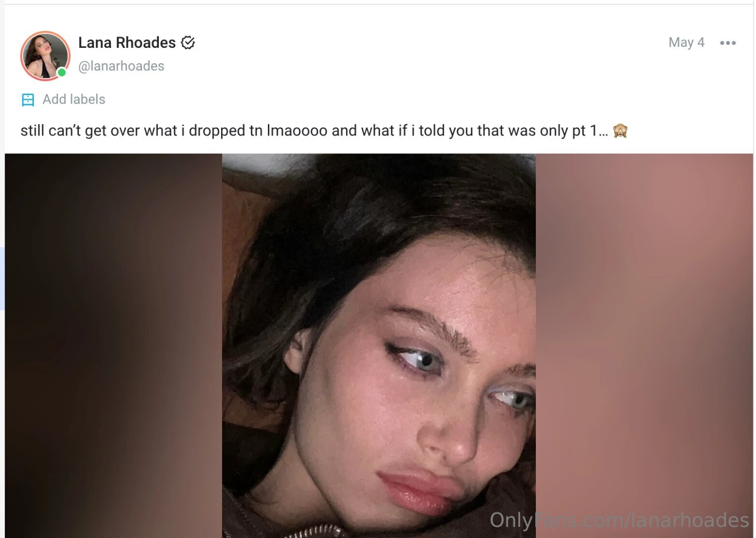Click the OnlyFans.com/lanarhoades watermark text

click(x=619, y=520)
